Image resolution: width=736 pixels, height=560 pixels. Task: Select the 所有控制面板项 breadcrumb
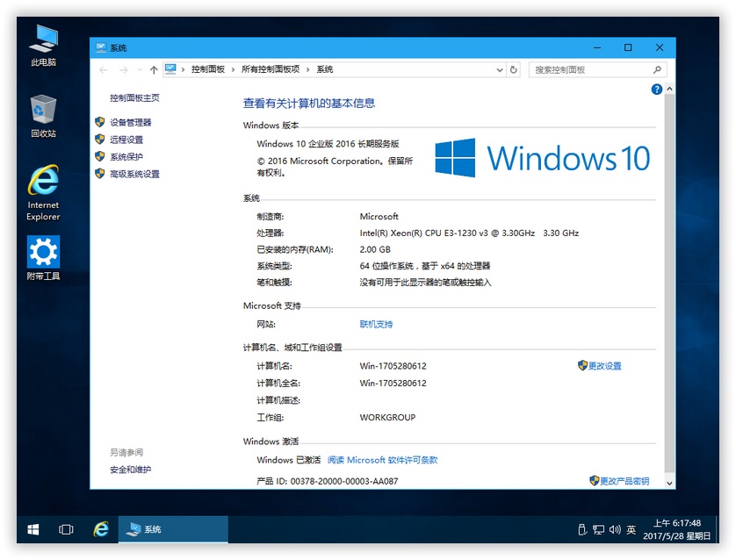pyautogui.click(x=271, y=69)
